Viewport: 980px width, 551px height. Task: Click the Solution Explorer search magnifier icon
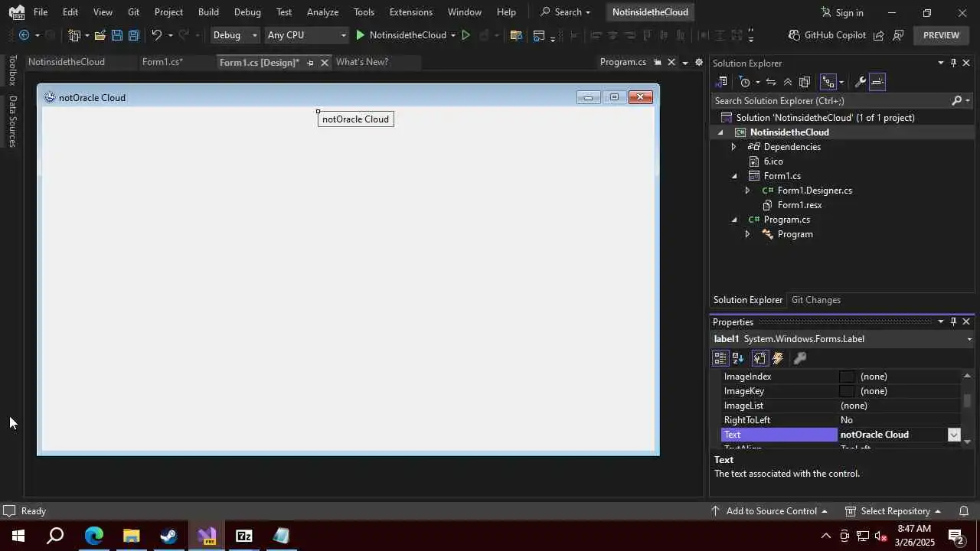point(956,101)
